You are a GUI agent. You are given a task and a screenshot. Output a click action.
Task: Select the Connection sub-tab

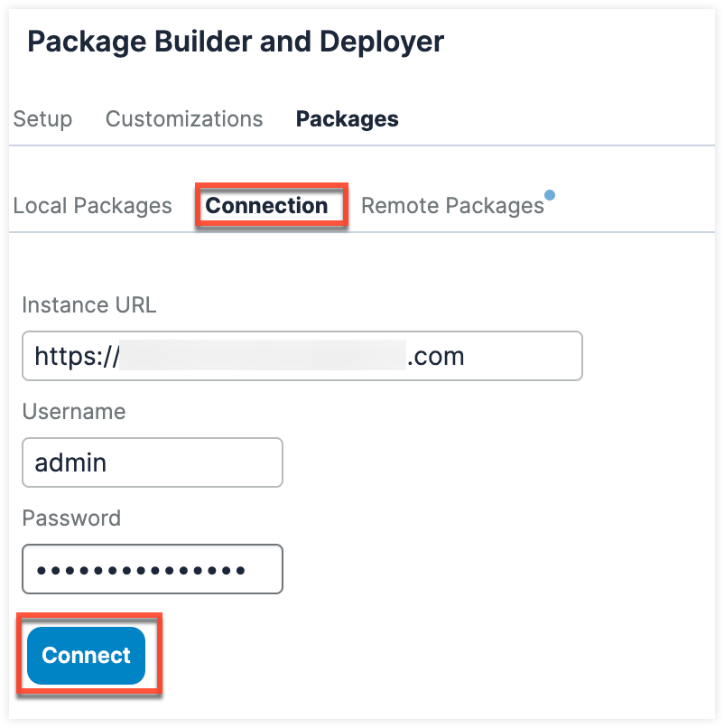pyautogui.click(x=266, y=206)
